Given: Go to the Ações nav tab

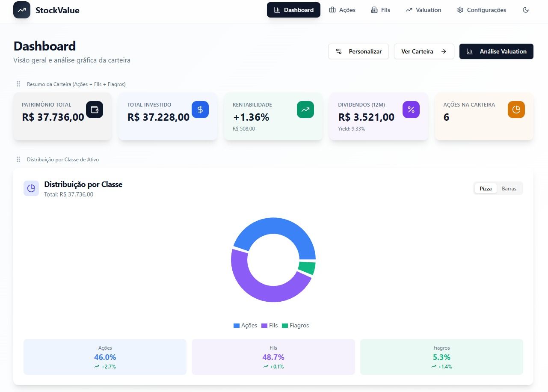Looking at the screenshot, I should click(x=342, y=10).
